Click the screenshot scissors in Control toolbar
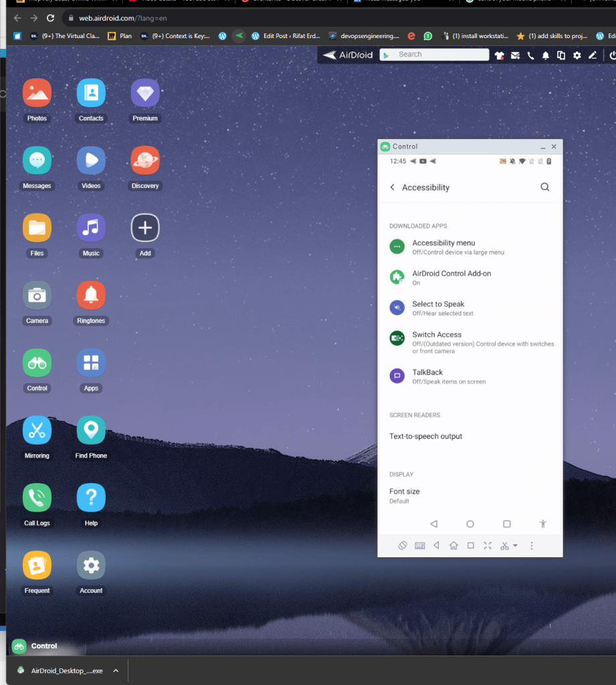 point(504,546)
